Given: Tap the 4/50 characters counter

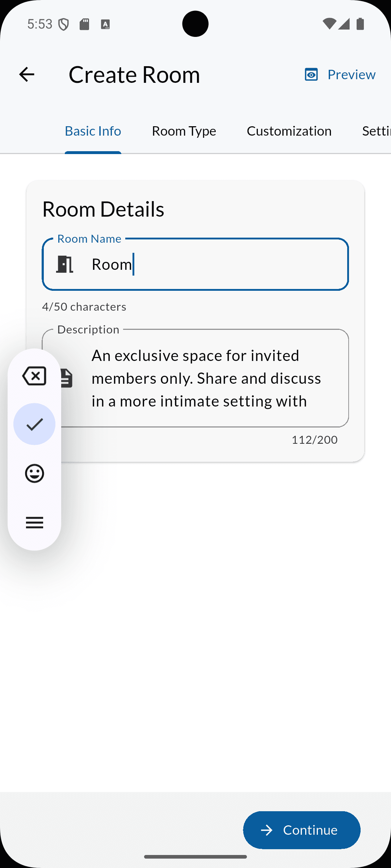Looking at the screenshot, I should (84, 307).
